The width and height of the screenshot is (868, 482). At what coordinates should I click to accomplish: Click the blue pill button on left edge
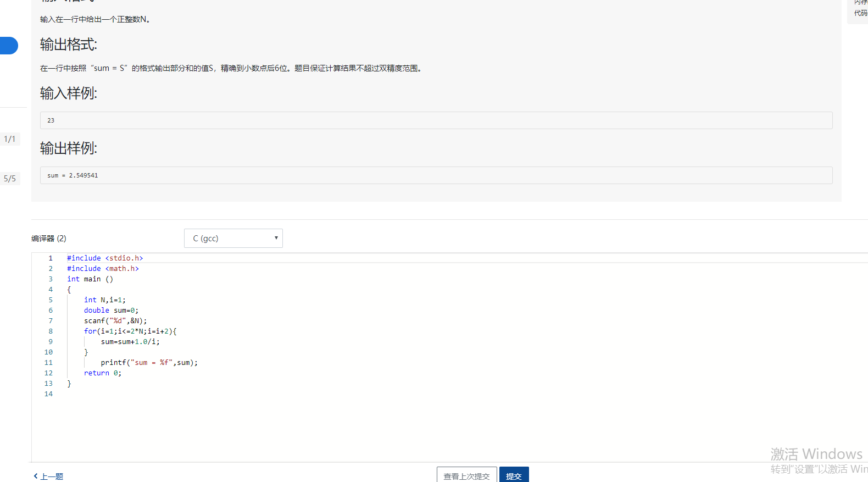click(9, 46)
